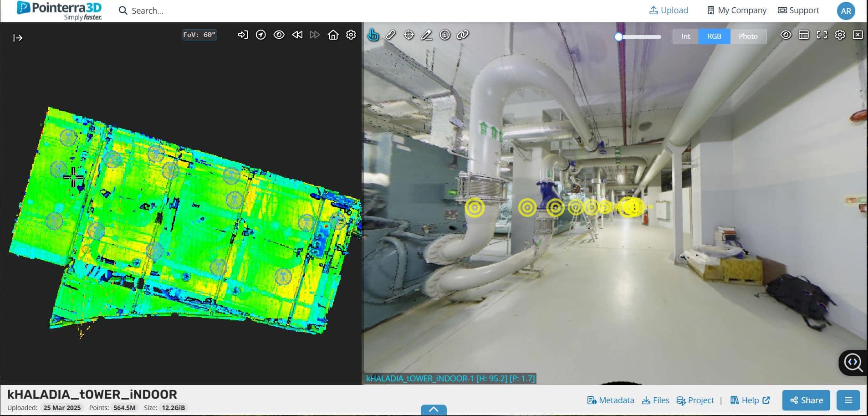Select the ruler measurement tool

click(x=391, y=35)
